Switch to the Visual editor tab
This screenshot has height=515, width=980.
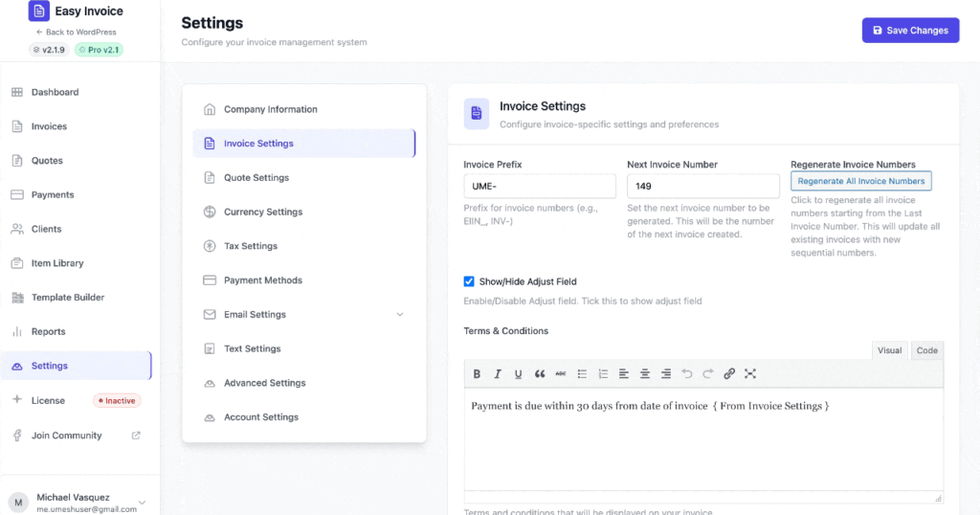[x=889, y=350]
